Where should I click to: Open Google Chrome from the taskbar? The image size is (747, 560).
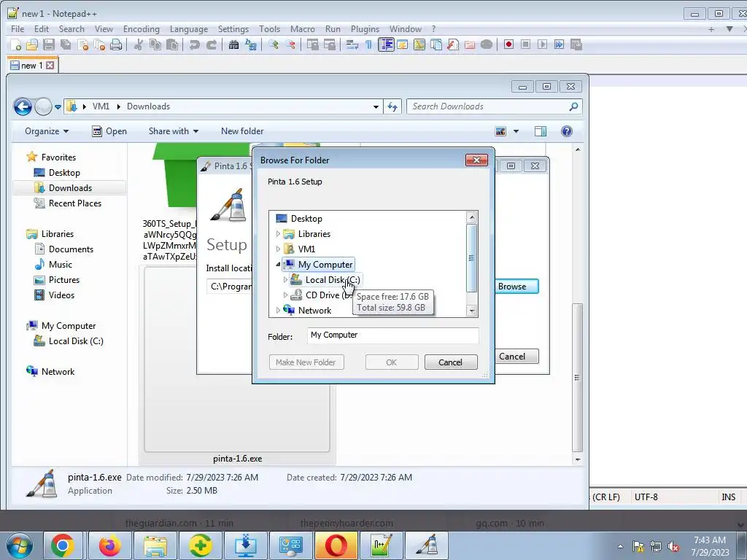63,545
